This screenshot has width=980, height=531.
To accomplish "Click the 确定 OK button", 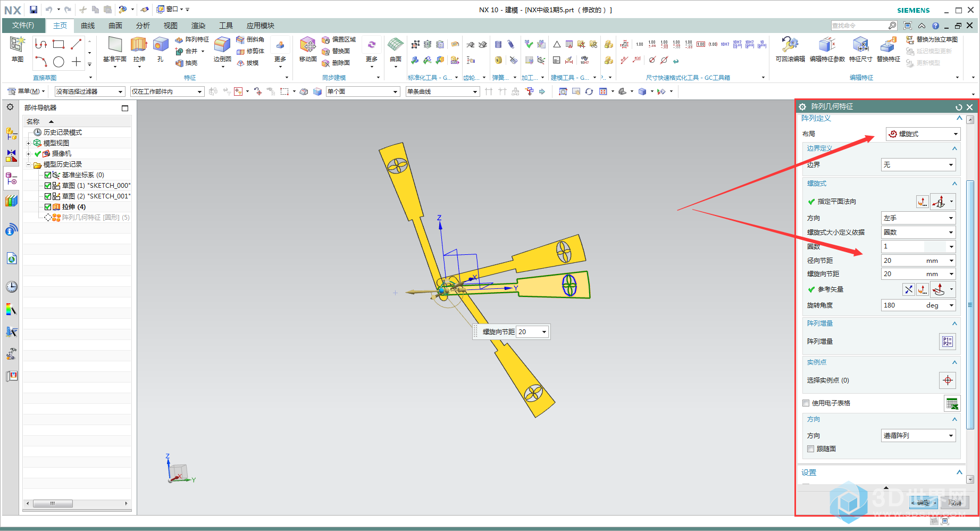I will pos(924,503).
